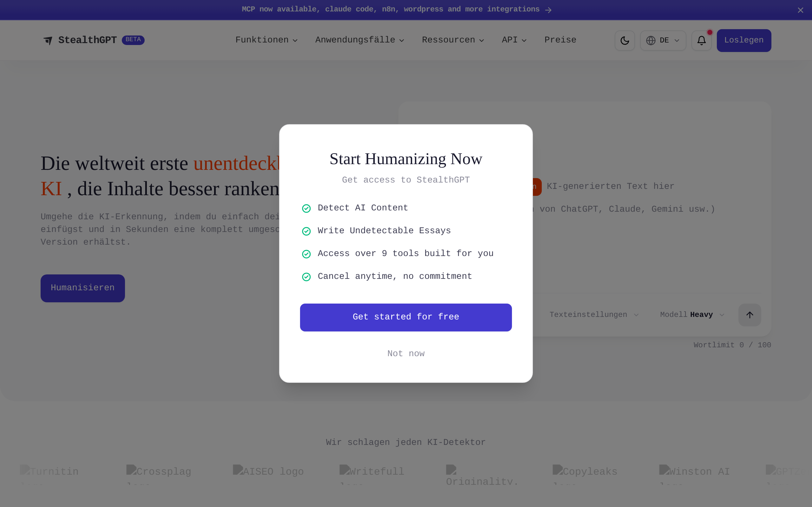Submit text using the up-arrow button
Screen dimensions: 812x507
[x=750, y=315]
